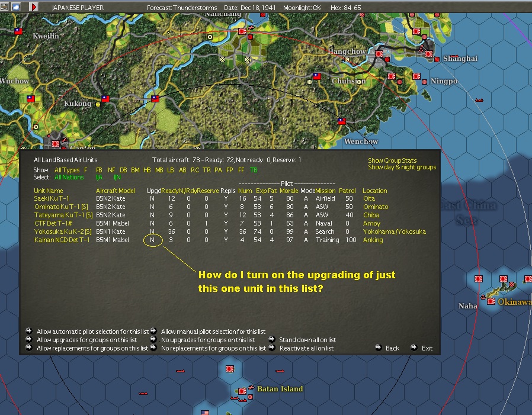532x415 pixels.
Task: Click arrow beside Allow manual pilot selection
Action: pyautogui.click(x=153, y=331)
